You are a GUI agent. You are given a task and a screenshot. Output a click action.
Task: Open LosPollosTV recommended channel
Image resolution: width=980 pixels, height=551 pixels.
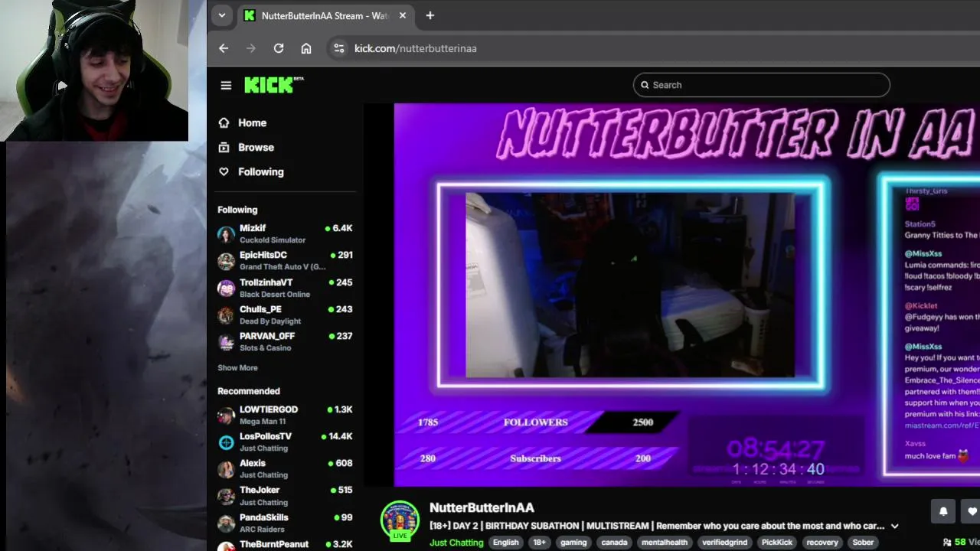point(285,442)
